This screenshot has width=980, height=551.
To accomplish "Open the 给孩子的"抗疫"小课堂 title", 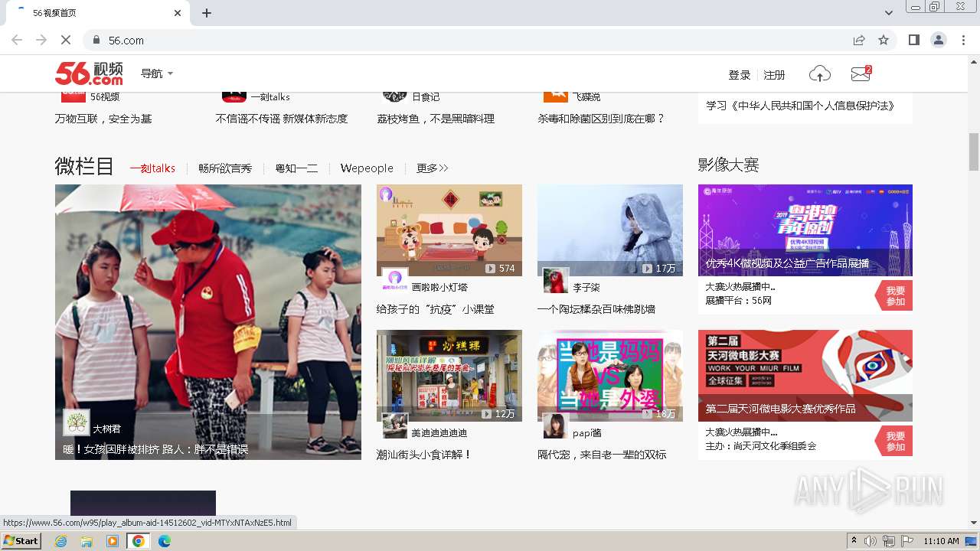I will 436,309.
